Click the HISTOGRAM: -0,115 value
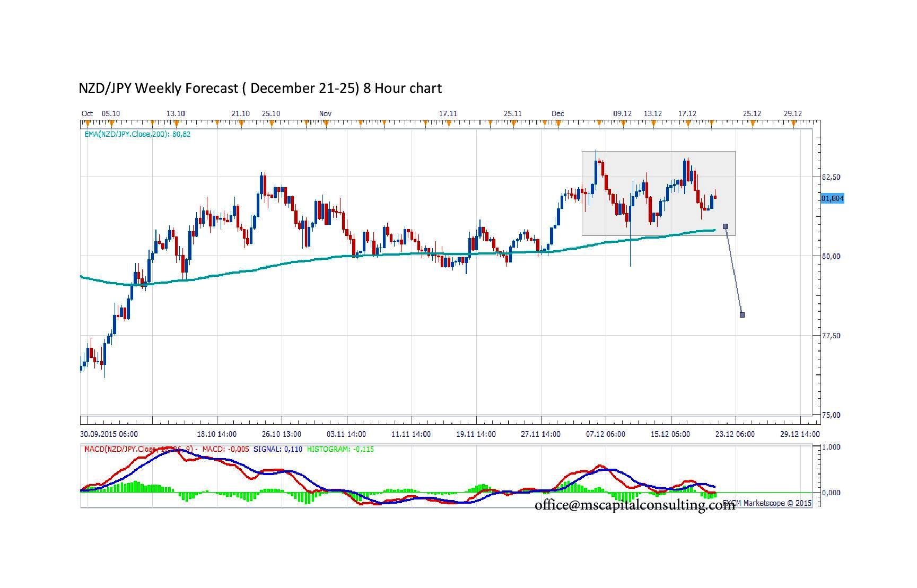 pyautogui.click(x=340, y=449)
